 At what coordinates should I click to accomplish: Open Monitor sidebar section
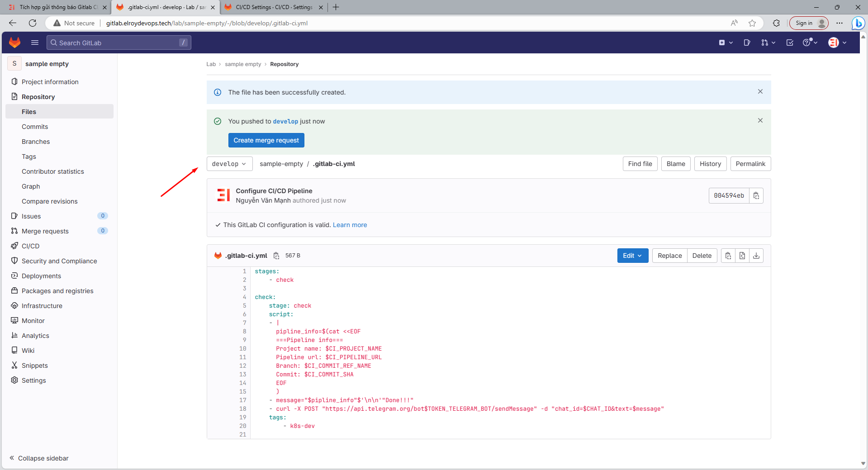[59, 321]
